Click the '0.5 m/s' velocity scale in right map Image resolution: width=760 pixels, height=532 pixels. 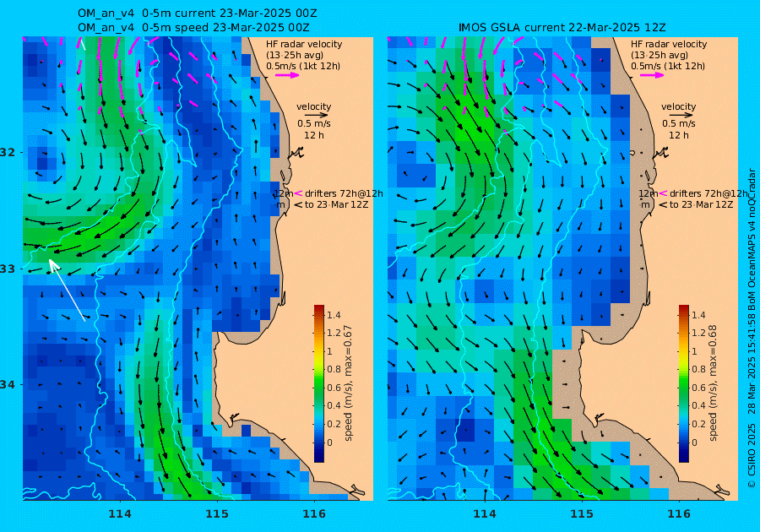pyautogui.click(x=679, y=123)
